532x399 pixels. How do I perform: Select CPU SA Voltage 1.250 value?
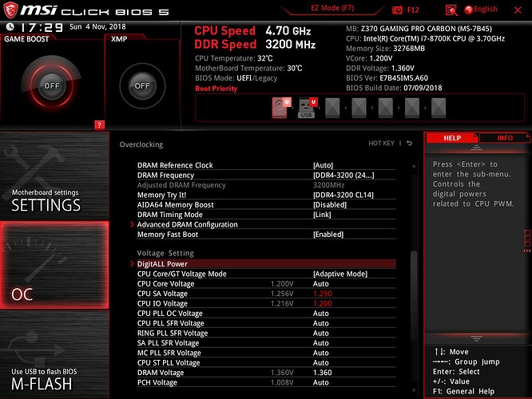click(x=323, y=294)
